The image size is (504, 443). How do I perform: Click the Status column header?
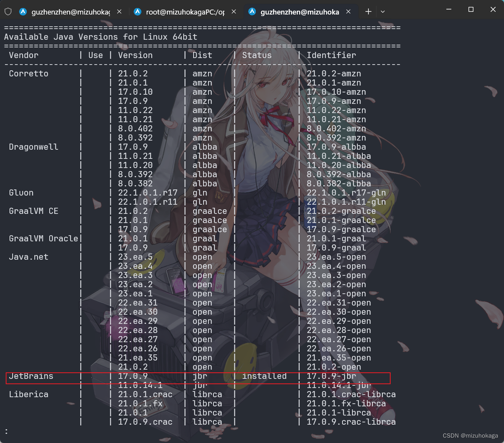tap(257, 55)
